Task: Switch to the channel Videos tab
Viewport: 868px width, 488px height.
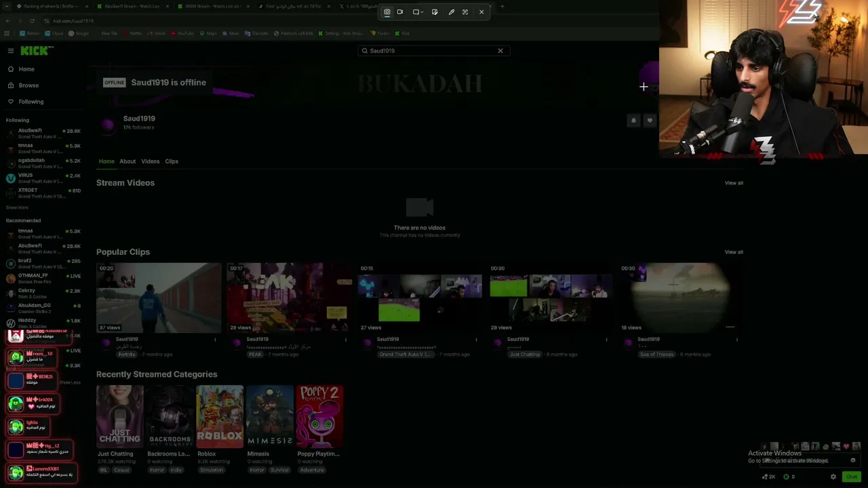Action: tap(151, 161)
